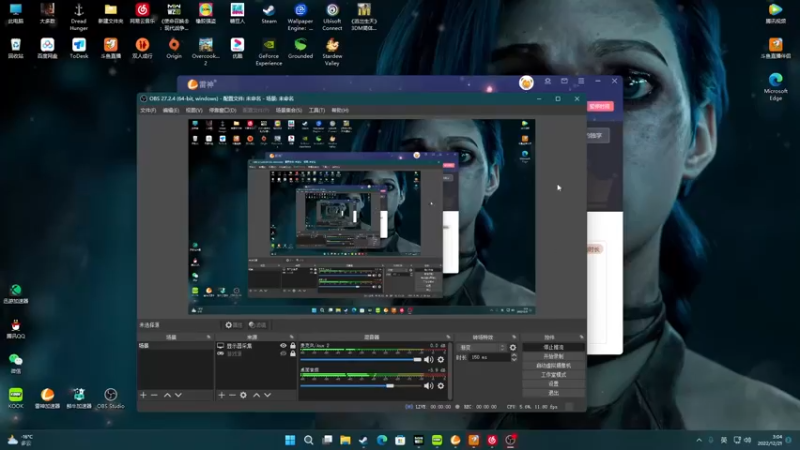Image resolution: width=800 pixels, height=450 pixels.
Task: Open the properties button above scenes panel
Action: 234,325
